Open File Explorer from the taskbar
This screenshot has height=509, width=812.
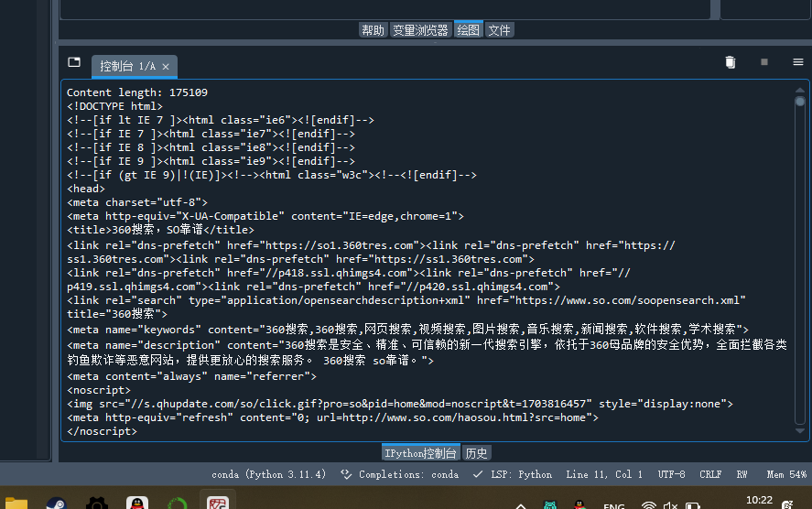[16, 504]
